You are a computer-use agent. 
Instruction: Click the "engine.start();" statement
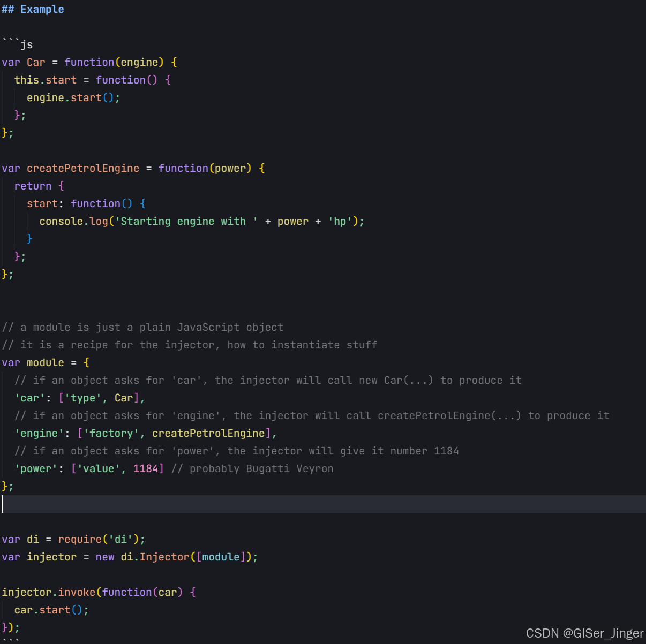coord(73,97)
